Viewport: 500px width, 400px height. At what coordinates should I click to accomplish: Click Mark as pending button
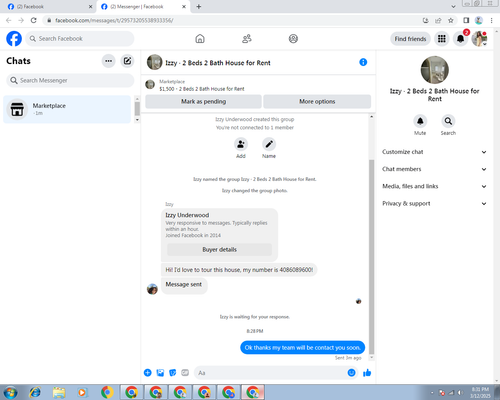pyautogui.click(x=203, y=101)
